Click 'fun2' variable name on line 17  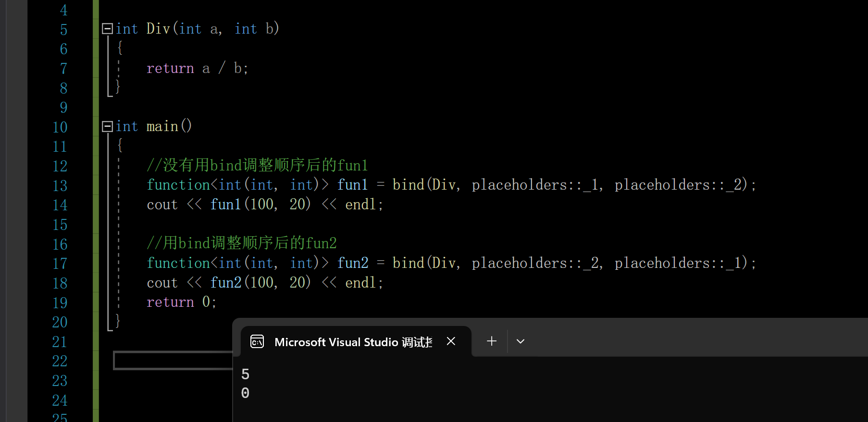353,263
